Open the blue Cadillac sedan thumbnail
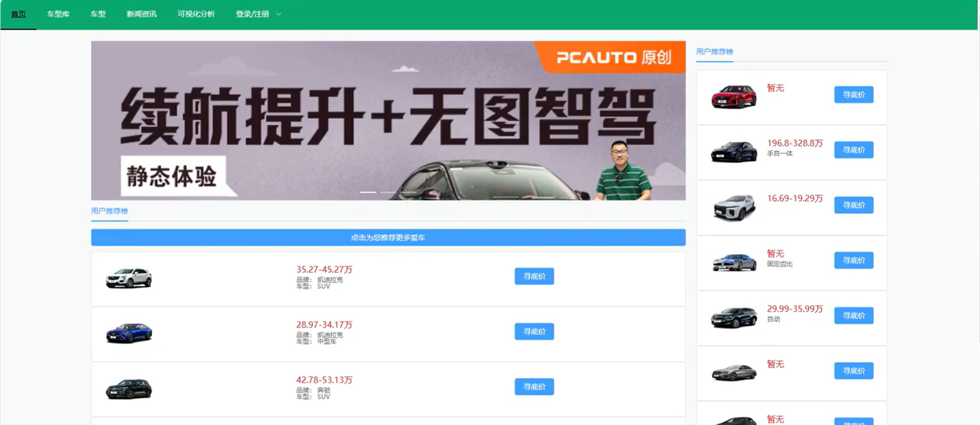 coord(129,333)
